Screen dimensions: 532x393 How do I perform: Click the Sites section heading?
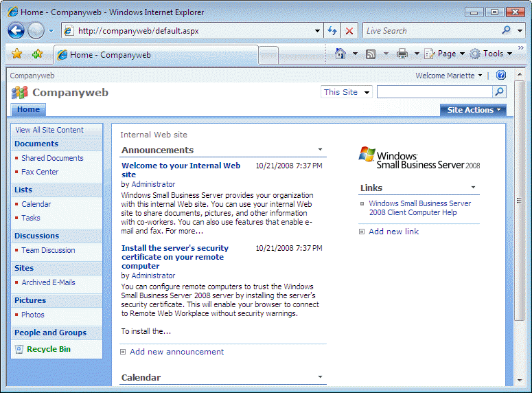(24, 268)
